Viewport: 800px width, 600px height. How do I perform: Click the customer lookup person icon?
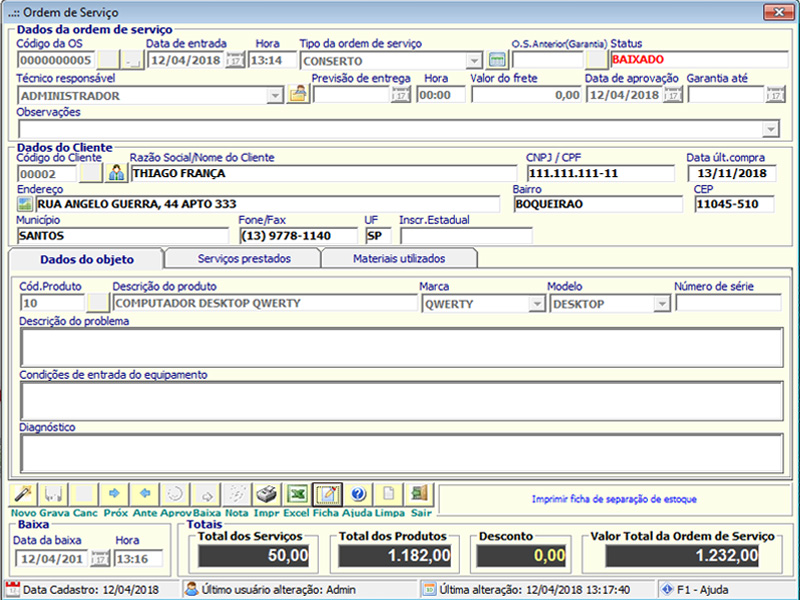(x=116, y=173)
